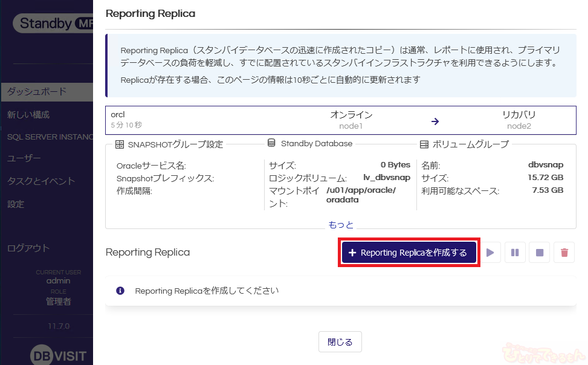
Task: Click the DBVISIT logo at sidebar bottom
Action: click(x=59, y=355)
